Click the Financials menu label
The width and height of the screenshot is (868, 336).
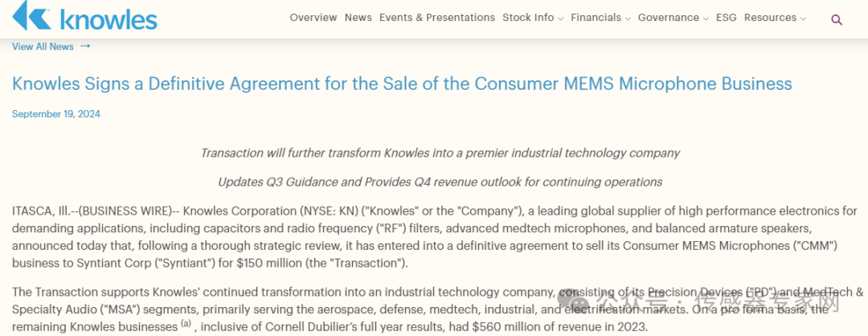coord(596,18)
